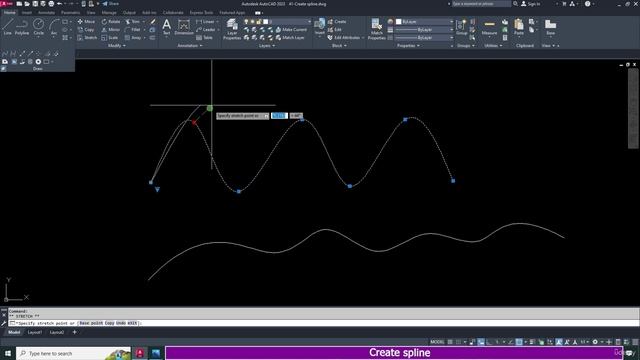The width and height of the screenshot is (640, 360).
Task: Open the Parametric ribbon tab
Action: tap(70, 13)
